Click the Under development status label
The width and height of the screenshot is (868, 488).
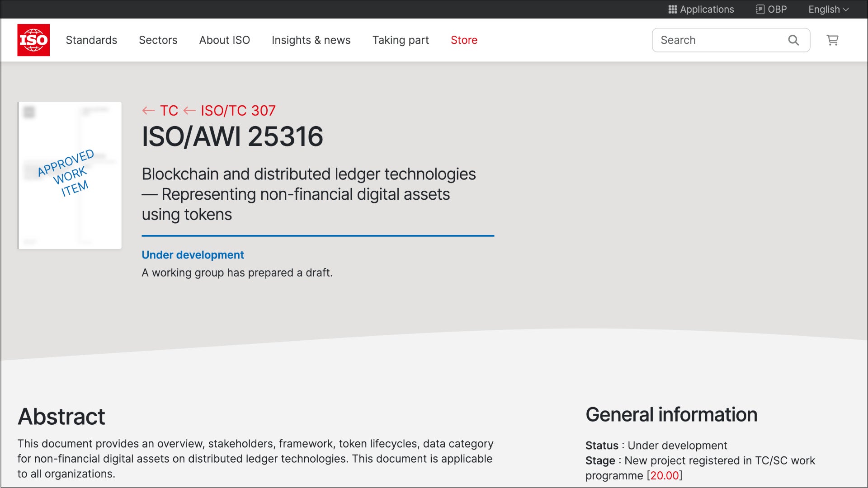click(x=193, y=255)
